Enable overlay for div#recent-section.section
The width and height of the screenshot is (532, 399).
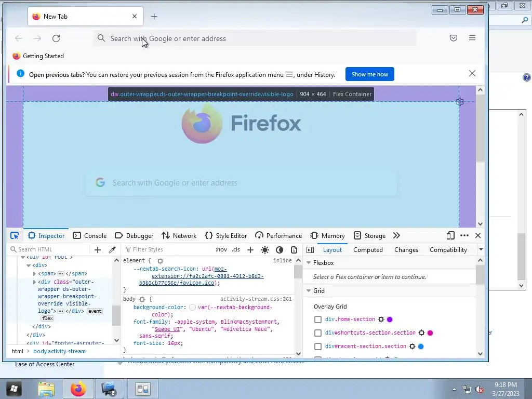point(317,347)
